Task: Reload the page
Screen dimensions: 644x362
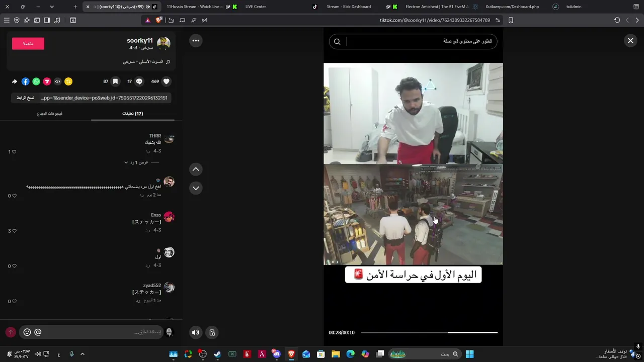Action: [x=617, y=20]
